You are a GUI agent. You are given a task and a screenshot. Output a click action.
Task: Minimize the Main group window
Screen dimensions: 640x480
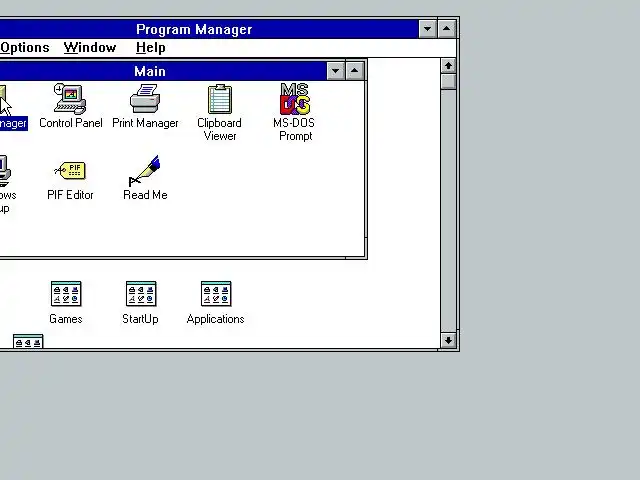[336, 71]
